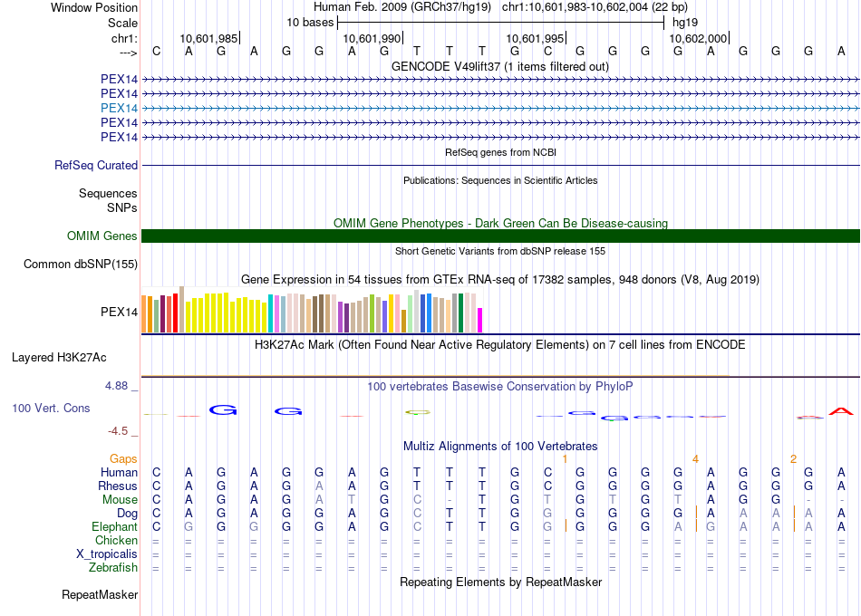Viewport: 861px width, 616px height.
Task: Open the RepeatMasker track label
Action: tap(100, 595)
